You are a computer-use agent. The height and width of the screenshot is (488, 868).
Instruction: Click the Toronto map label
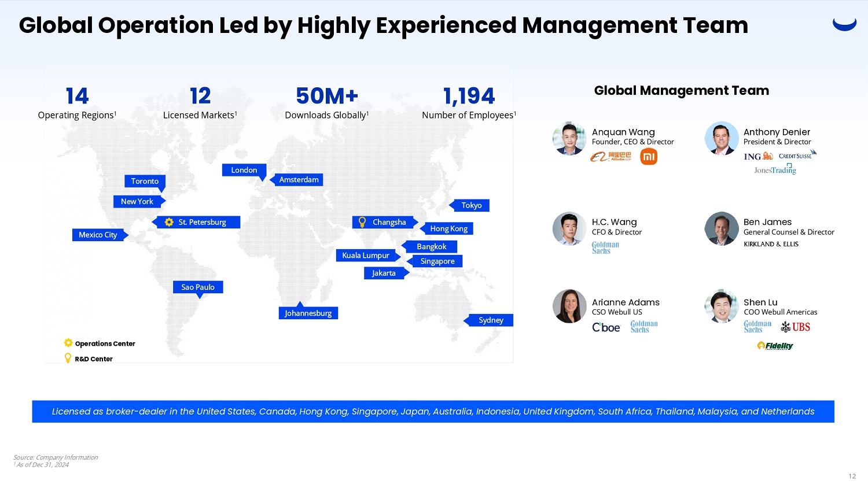(145, 182)
